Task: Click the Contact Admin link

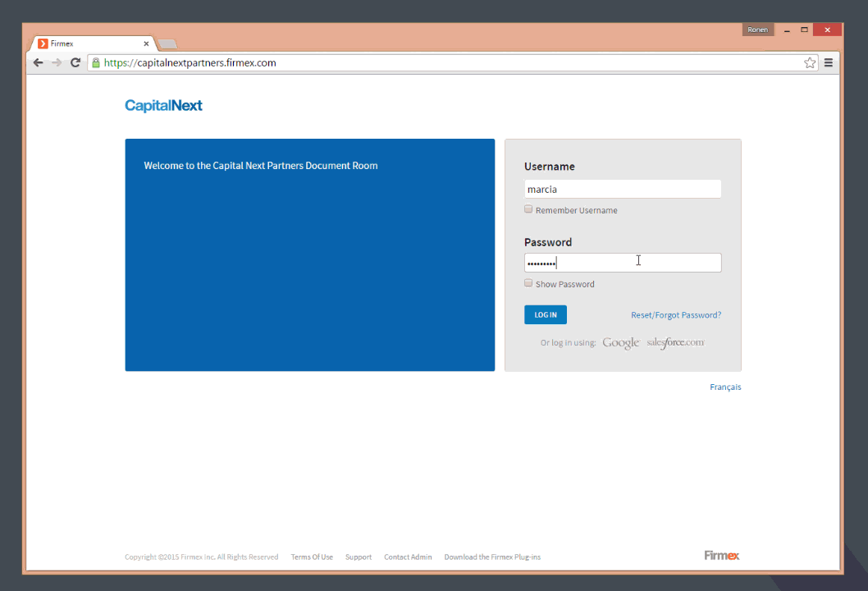Action: (x=408, y=557)
